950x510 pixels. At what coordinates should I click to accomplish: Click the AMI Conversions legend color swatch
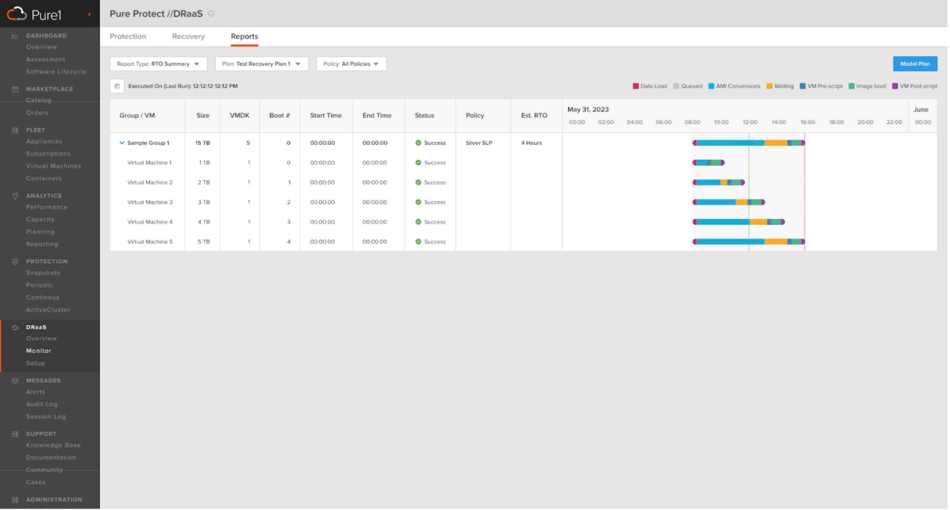711,86
